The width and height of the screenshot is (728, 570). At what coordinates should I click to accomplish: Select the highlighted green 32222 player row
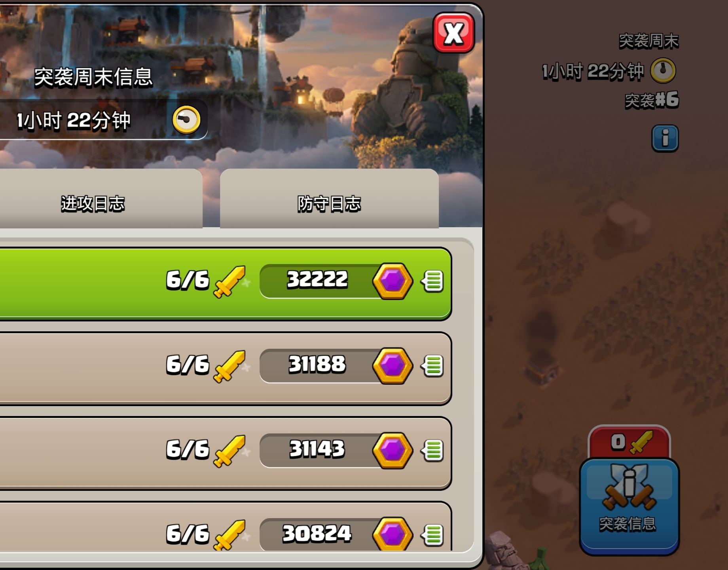(x=225, y=283)
